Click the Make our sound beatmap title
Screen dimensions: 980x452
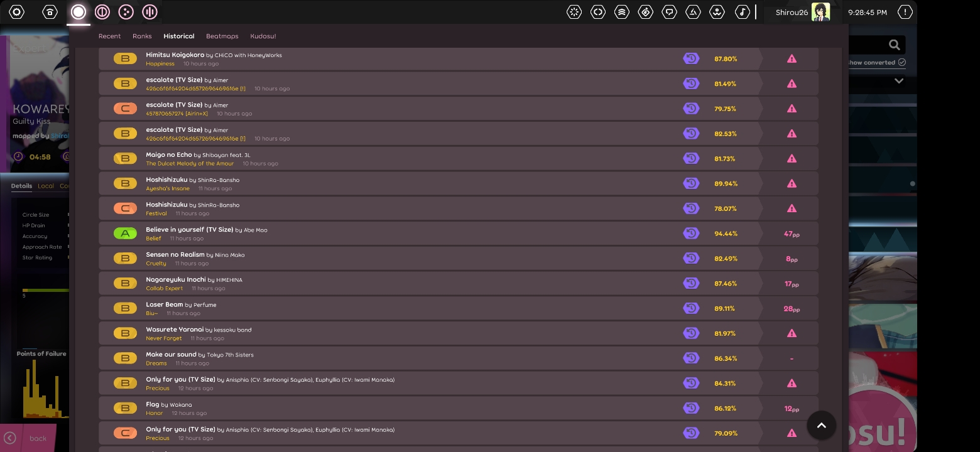[171, 354]
